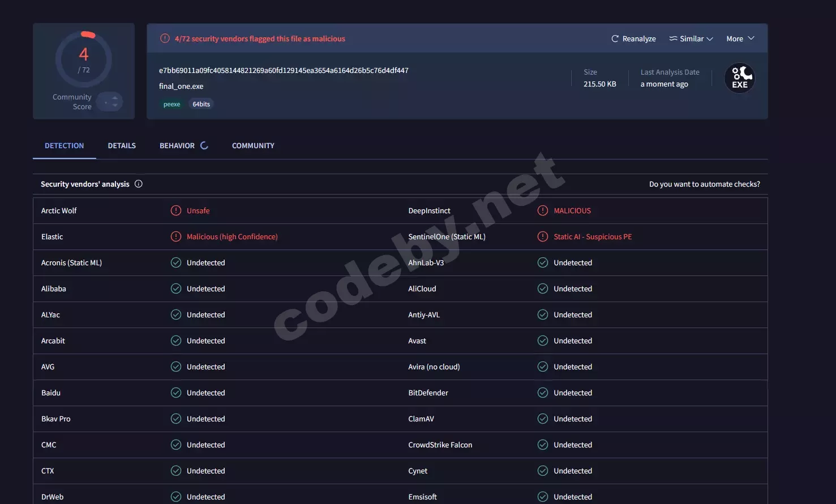Click checkmark icon for Acronis Undetected
Viewport: 836px width, 504px height.
(176, 262)
